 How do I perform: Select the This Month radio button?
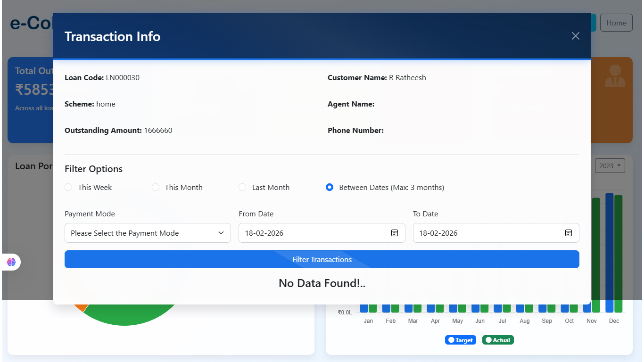(156, 187)
